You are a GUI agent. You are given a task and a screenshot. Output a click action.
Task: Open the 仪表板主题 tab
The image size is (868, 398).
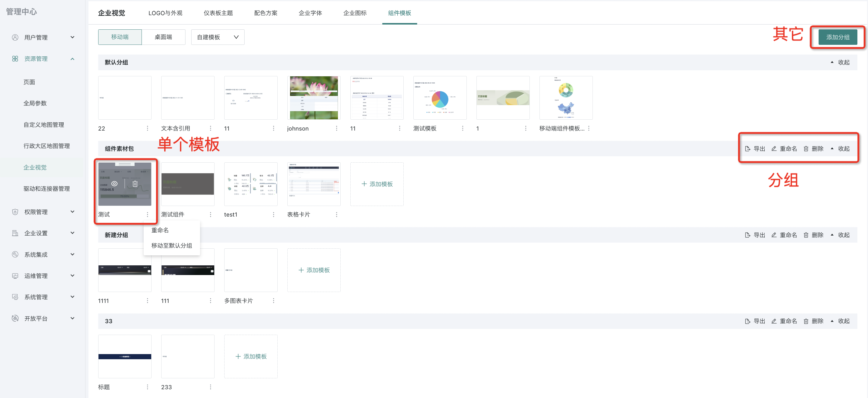[x=218, y=13]
